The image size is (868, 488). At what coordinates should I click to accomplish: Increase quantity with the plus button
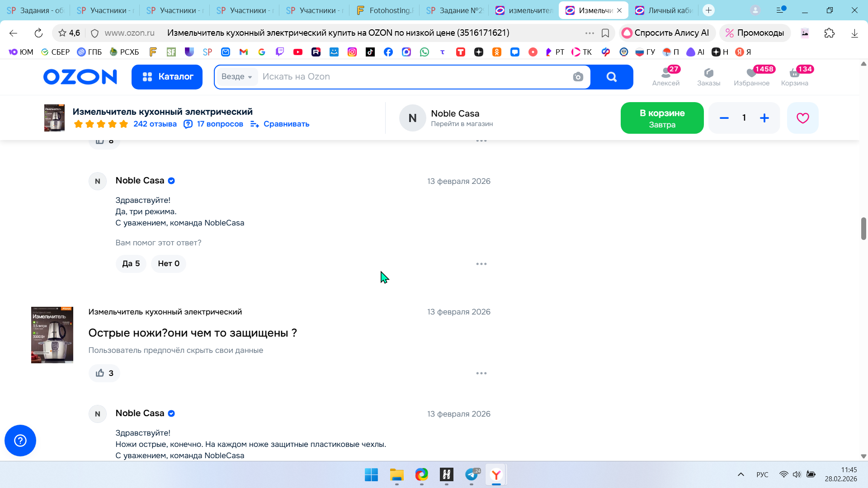click(764, 118)
